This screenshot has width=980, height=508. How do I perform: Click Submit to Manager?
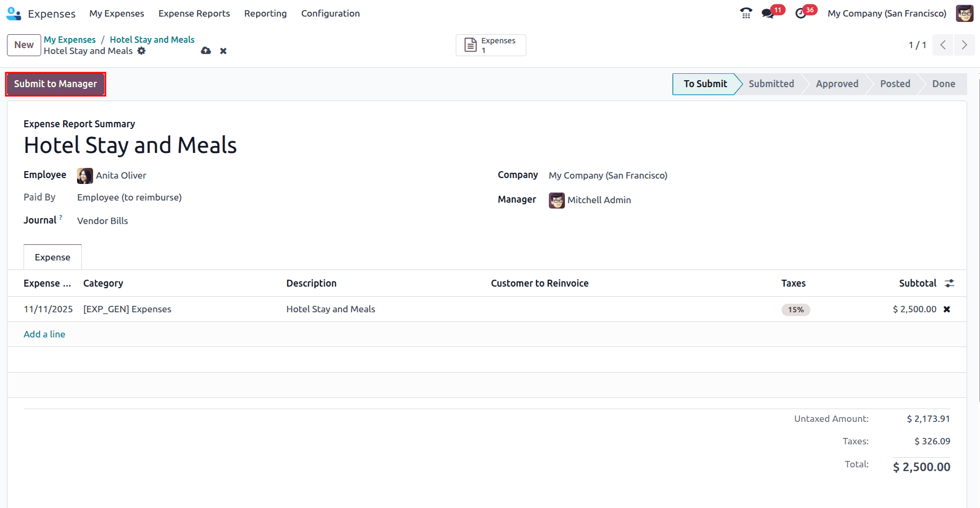point(55,84)
